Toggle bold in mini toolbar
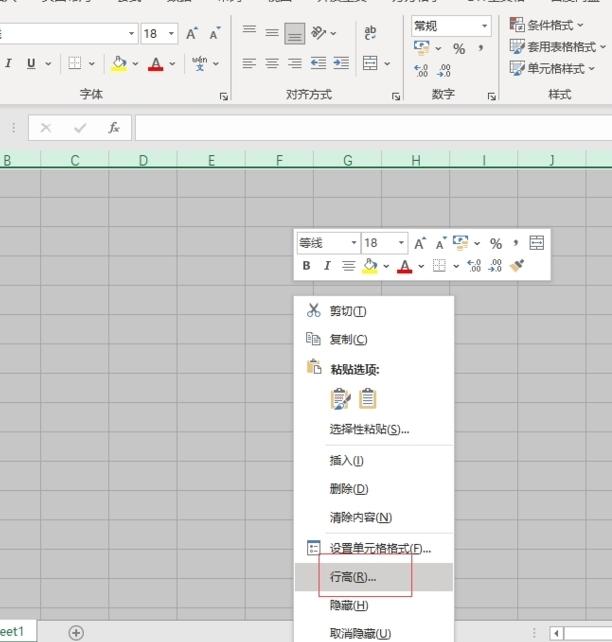Screen dimensions: 612x642 (x=306, y=266)
